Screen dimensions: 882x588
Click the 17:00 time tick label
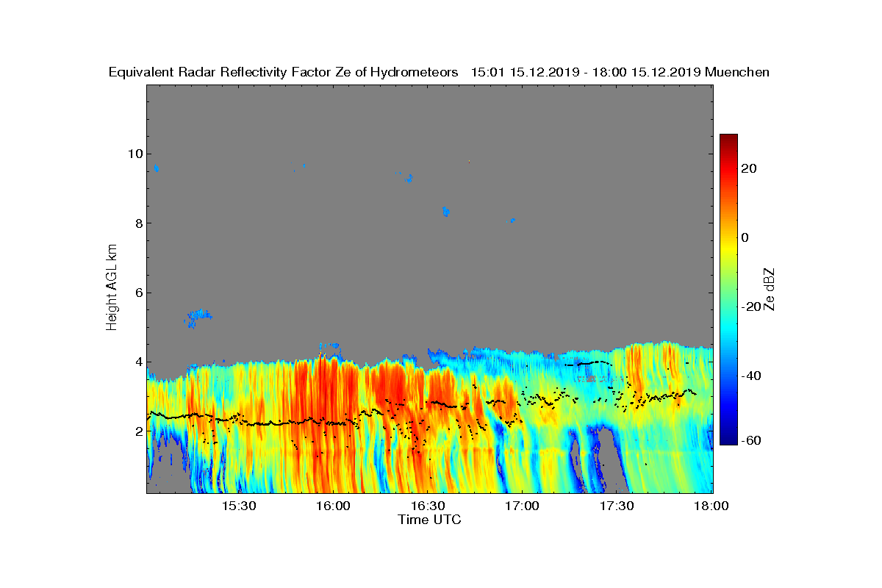[x=523, y=506]
